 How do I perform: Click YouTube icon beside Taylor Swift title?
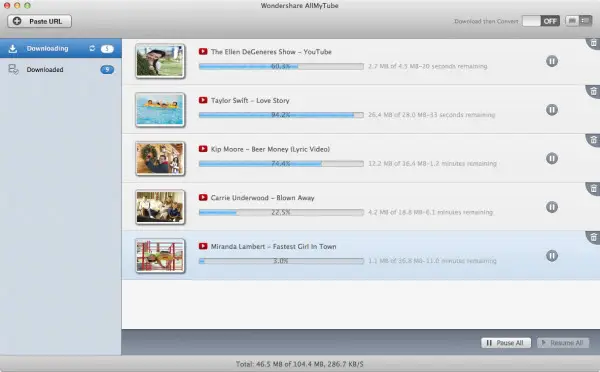pyautogui.click(x=203, y=100)
